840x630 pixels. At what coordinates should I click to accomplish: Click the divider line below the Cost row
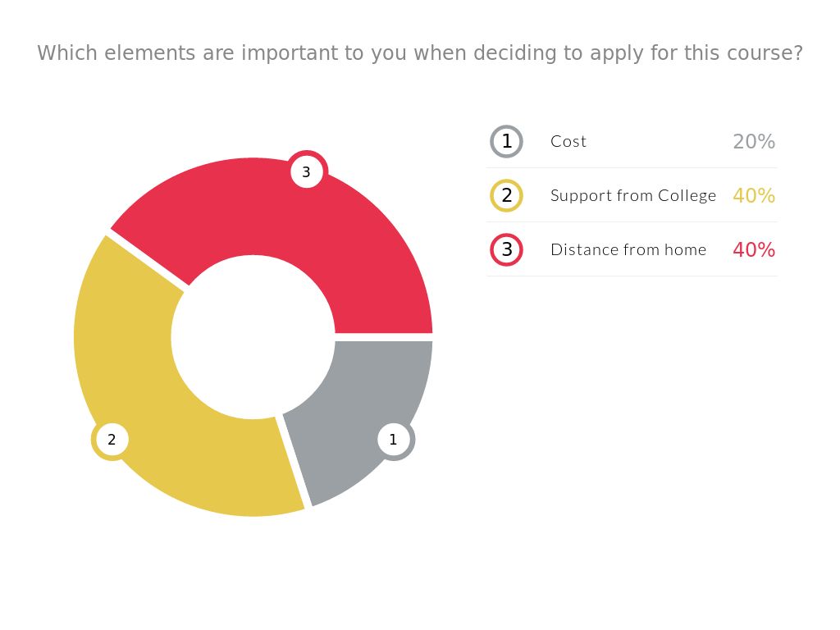click(632, 168)
